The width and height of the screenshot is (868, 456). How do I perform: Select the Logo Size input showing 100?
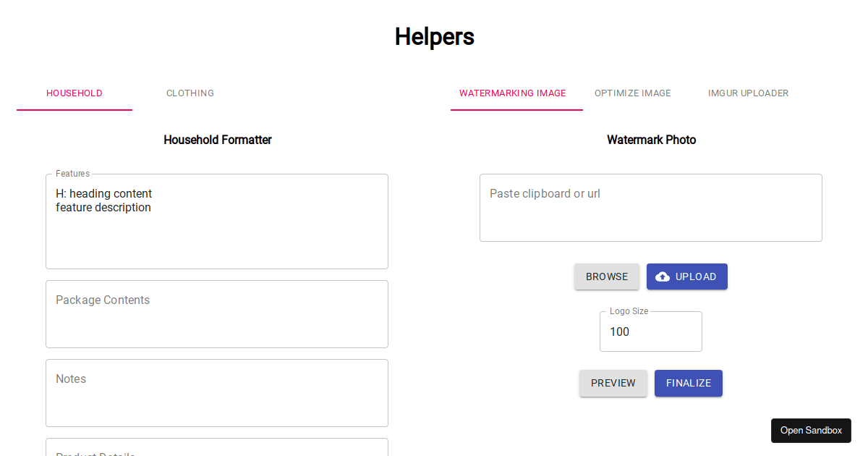[x=650, y=332]
